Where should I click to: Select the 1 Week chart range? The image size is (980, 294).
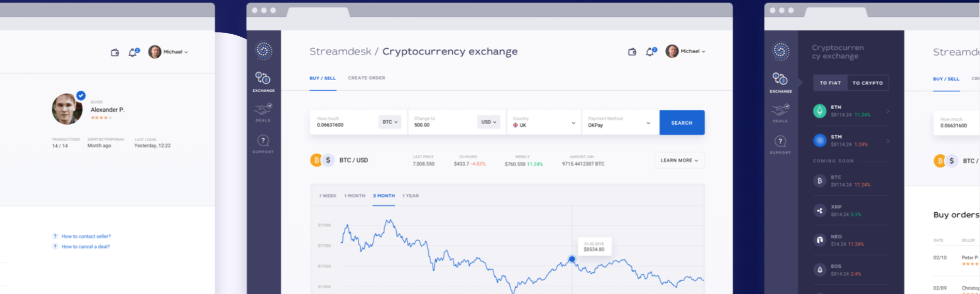pyautogui.click(x=328, y=196)
